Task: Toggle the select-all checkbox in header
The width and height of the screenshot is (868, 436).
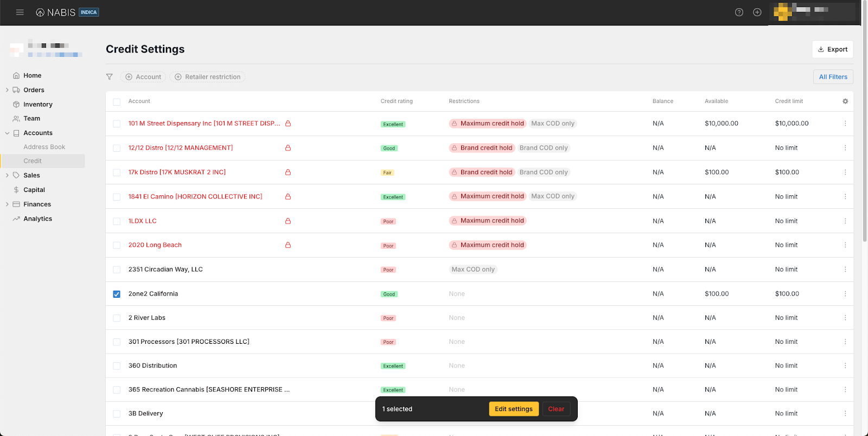Action: click(117, 102)
